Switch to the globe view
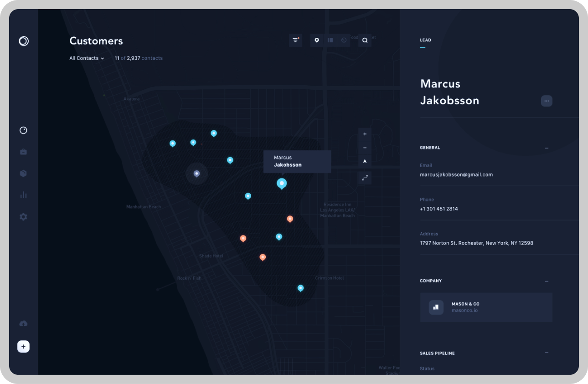 click(x=344, y=41)
